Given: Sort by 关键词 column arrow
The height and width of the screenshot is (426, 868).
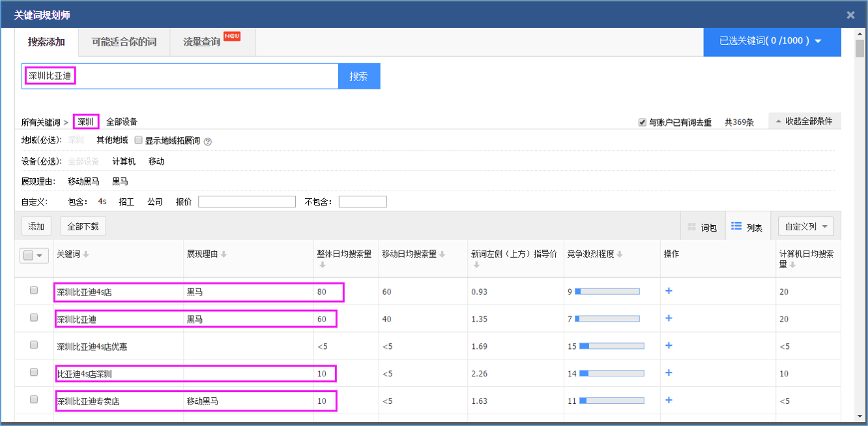Looking at the screenshot, I should (x=85, y=254).
